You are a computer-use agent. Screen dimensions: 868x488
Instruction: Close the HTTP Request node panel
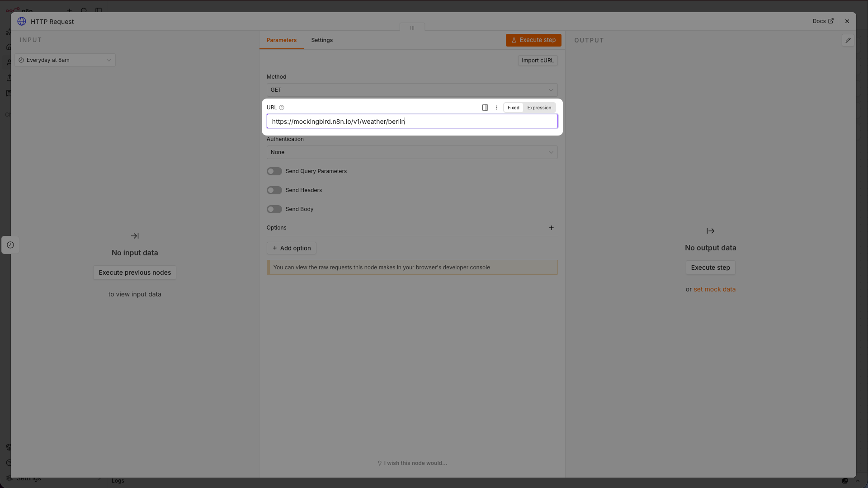847,21
